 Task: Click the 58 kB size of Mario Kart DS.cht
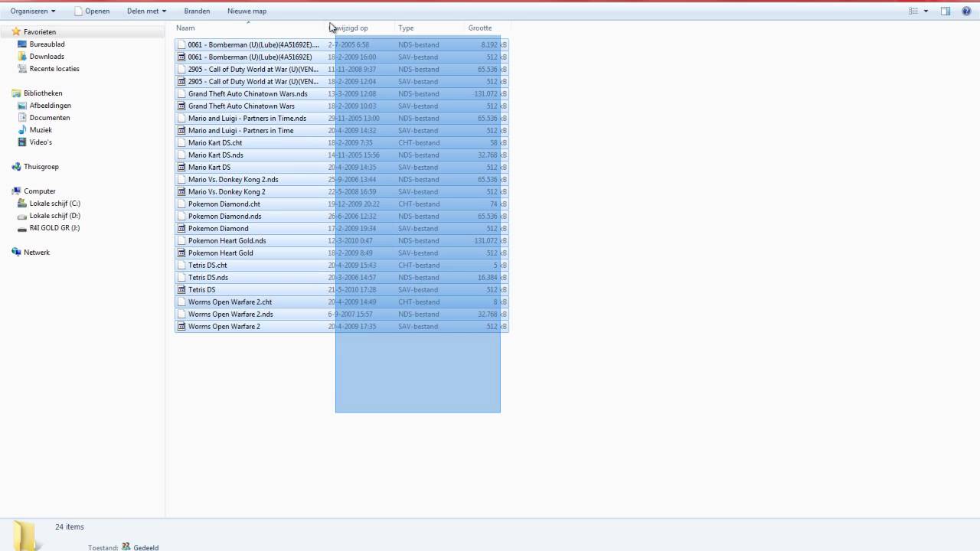498,142
